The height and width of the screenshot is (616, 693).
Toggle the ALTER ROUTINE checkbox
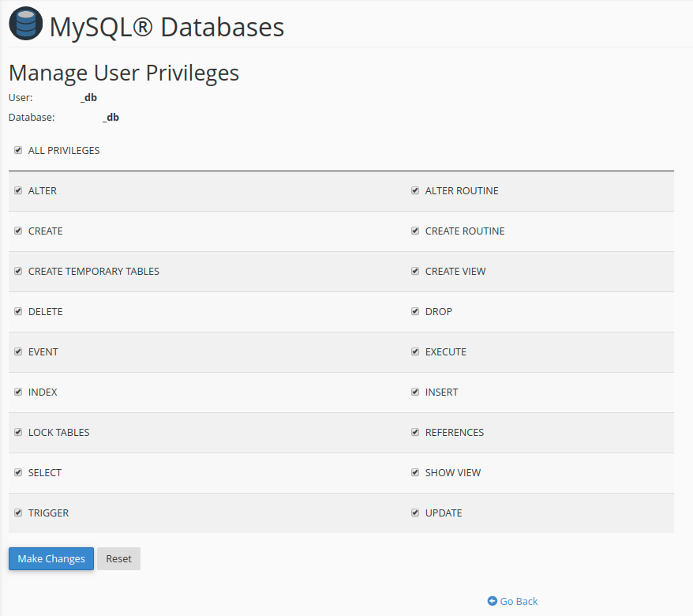click(x=415, y=190)
